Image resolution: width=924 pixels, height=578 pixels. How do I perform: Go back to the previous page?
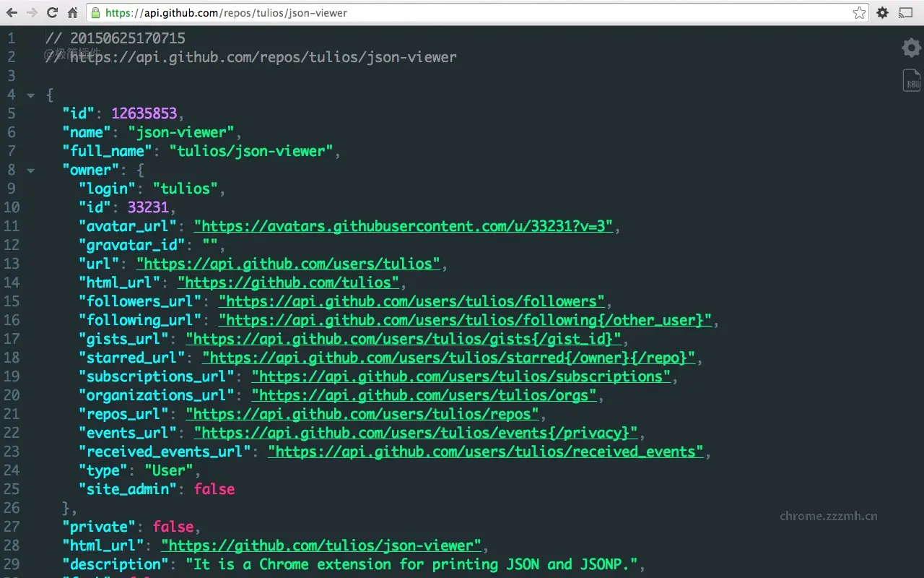click(10, 12)
